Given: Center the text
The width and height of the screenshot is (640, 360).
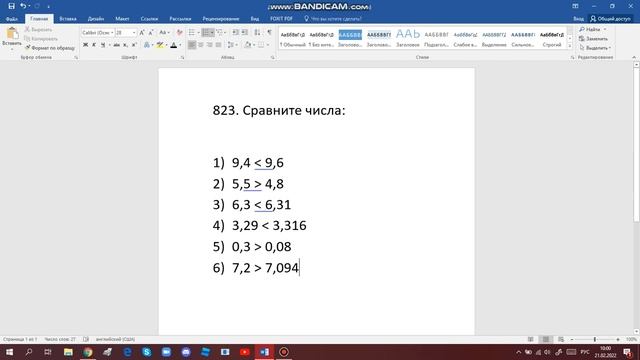Looking at the screenshot, I should tap(201, 45).
